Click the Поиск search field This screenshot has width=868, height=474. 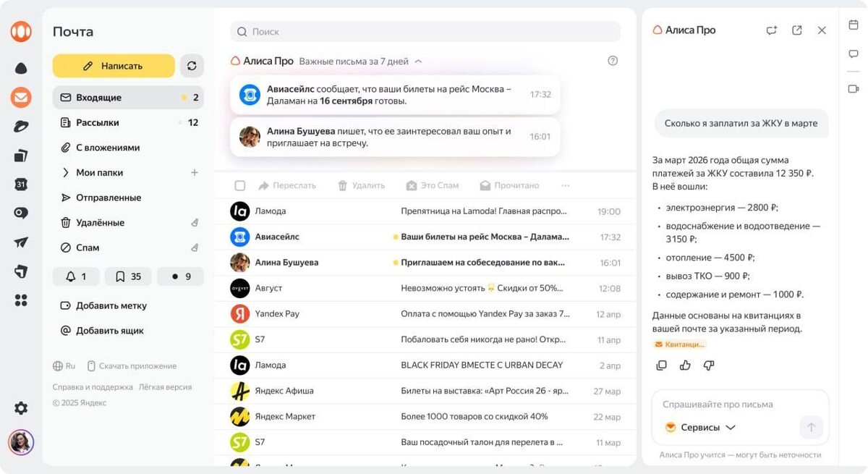pyautogui.click(x=425, y=32)
